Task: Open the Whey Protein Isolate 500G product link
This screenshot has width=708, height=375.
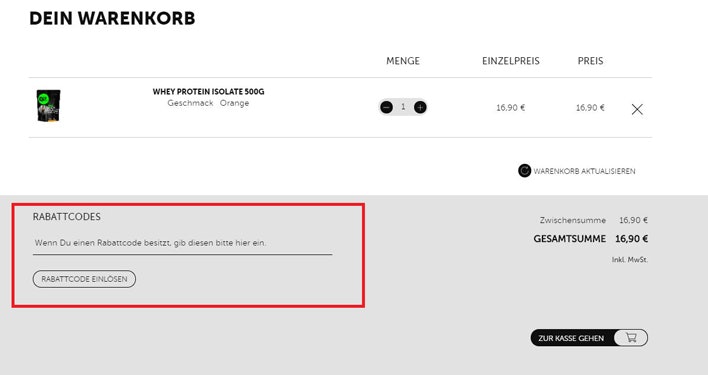Action: click(209, 92)
